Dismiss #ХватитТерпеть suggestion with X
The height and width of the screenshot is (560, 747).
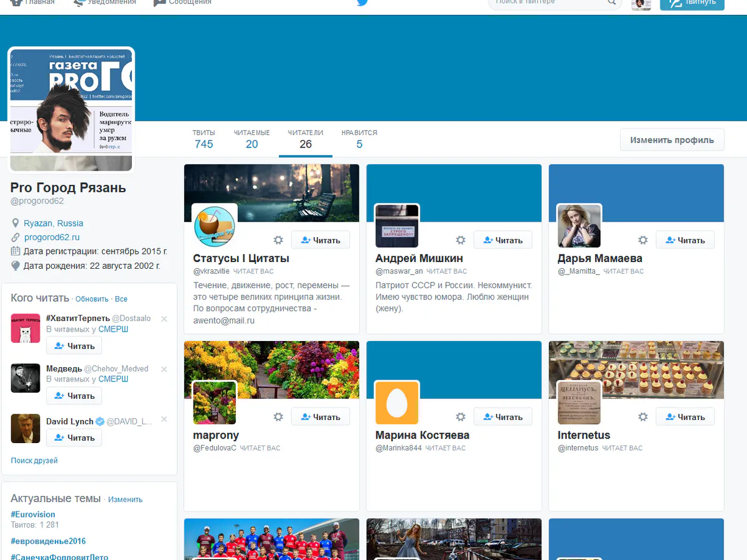coord(164,319)
